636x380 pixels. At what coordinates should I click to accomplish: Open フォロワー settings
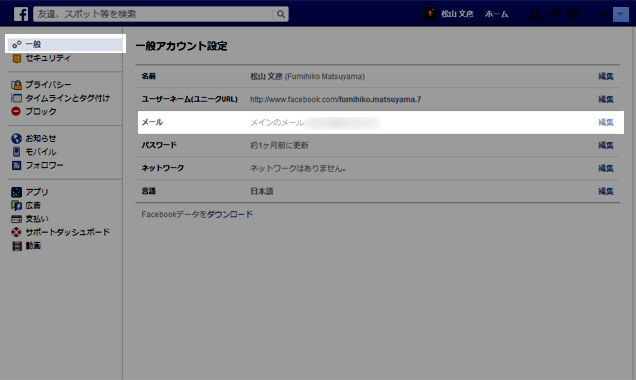click(x=44, y=165)
